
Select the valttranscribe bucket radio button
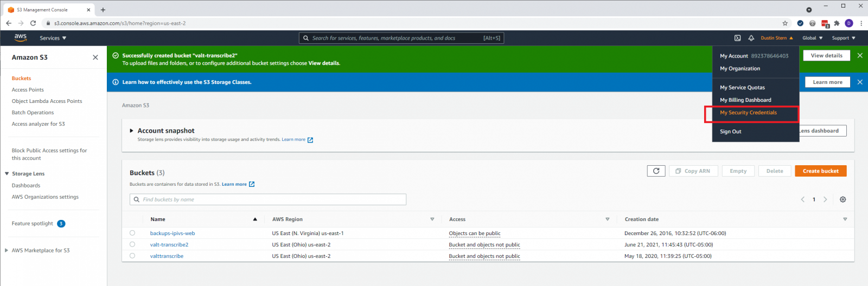point(132,256)
